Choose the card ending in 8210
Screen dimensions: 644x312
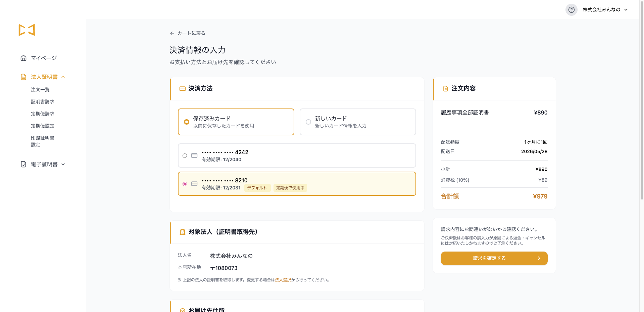[297, 184]
